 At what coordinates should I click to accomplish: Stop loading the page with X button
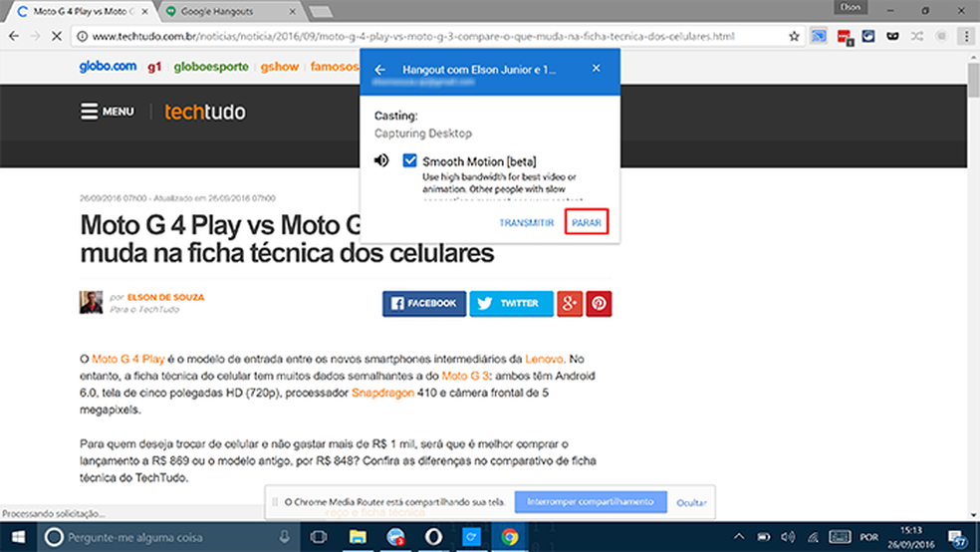coord(56,36)
